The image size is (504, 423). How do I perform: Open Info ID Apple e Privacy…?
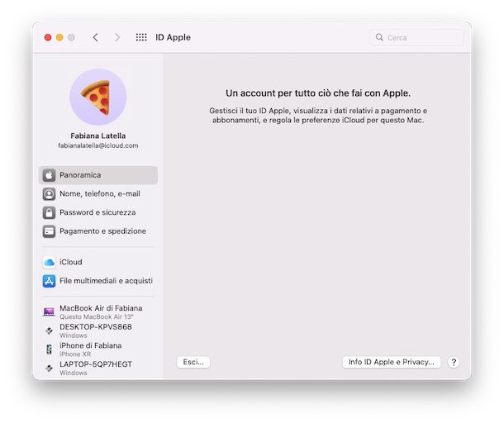pyautogui.click(x=391, y=362)
